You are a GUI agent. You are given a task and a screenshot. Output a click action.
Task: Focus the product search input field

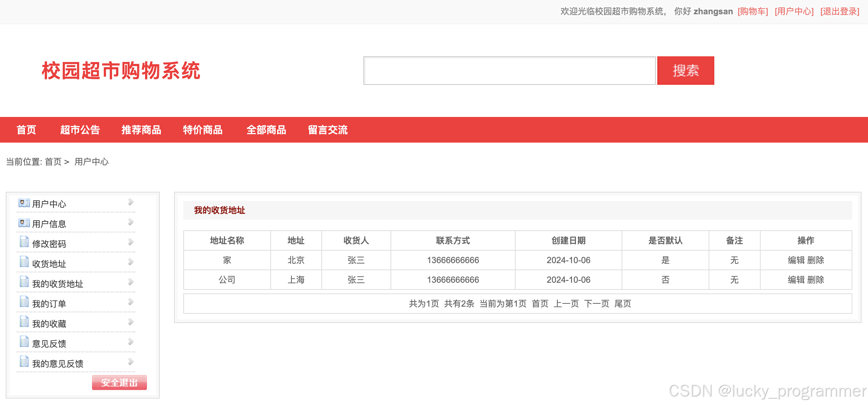509,71
